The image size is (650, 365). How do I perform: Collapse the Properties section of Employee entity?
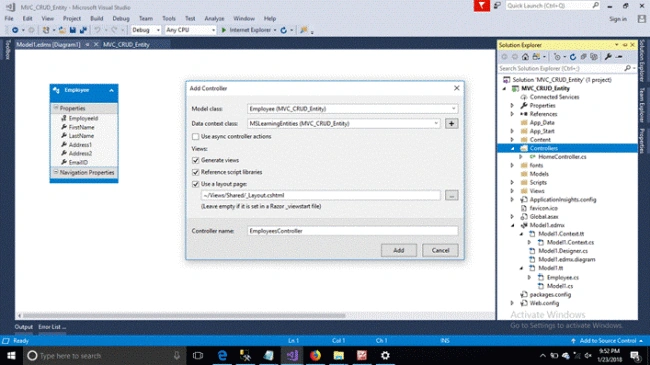pos(56,108)
